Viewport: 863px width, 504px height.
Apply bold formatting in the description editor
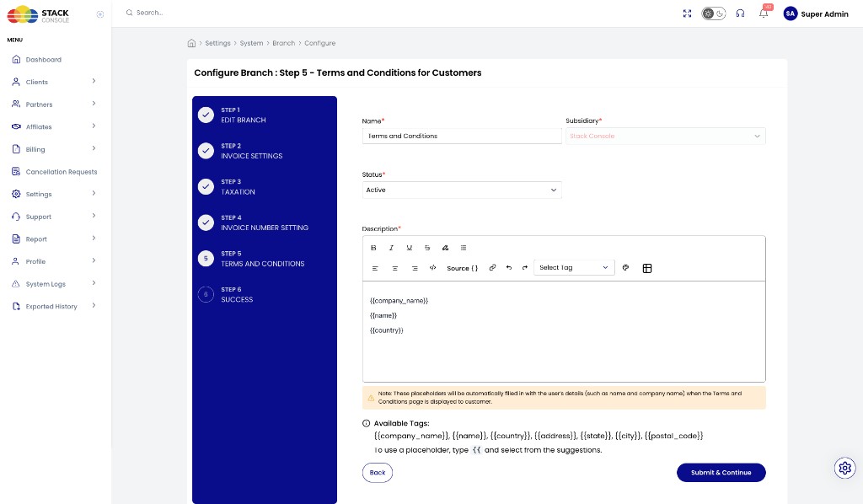[373, 248]
